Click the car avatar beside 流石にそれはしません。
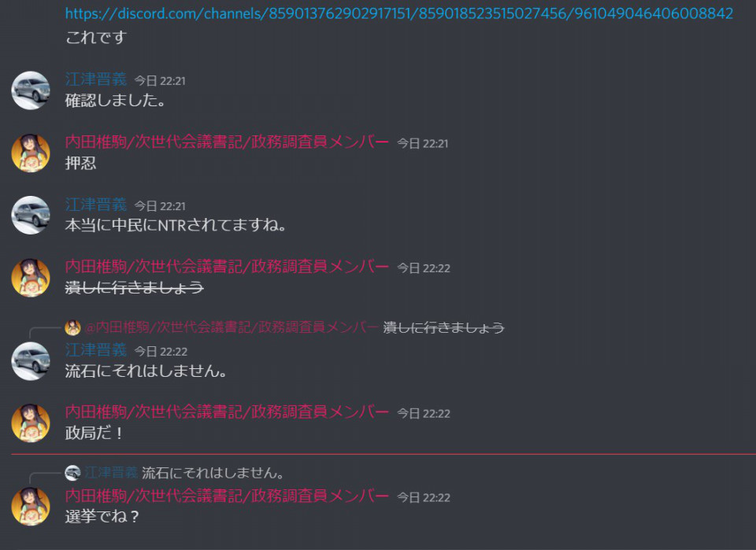This screenshot has width=756, height=550. tap(31, 361)
